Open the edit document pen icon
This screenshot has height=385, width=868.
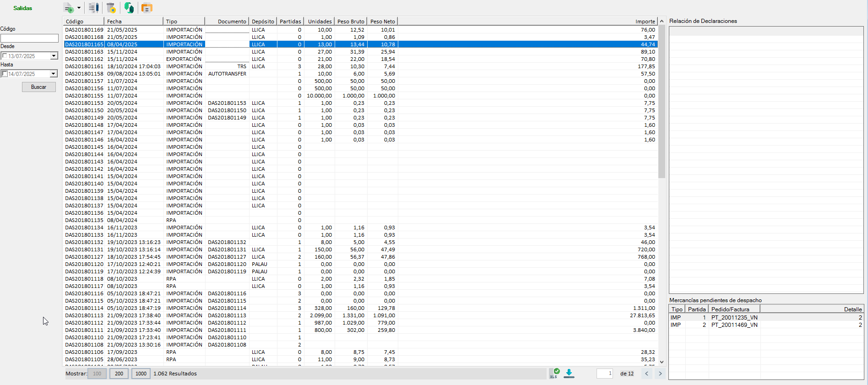pyautogui.click(x=94, y=8)
